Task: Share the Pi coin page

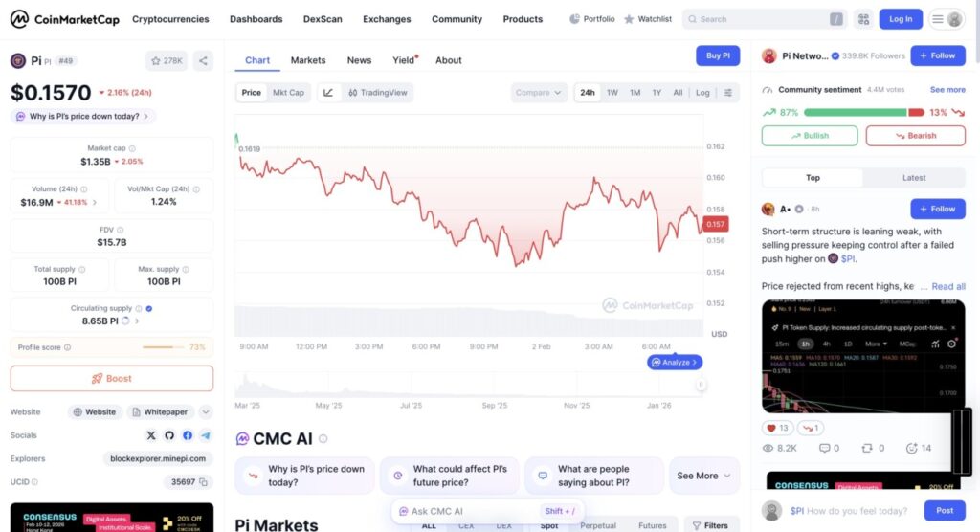Action: pyautogui.click(x=203, y=61)
